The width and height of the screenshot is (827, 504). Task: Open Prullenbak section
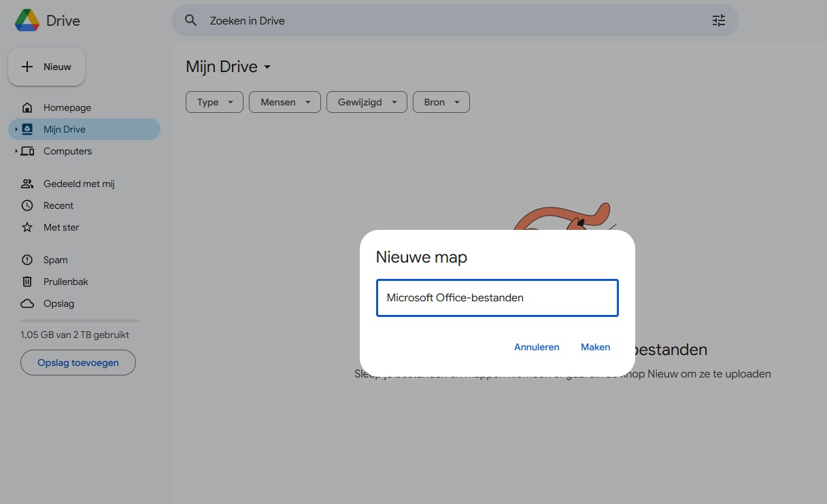click(x=84, y=282)
